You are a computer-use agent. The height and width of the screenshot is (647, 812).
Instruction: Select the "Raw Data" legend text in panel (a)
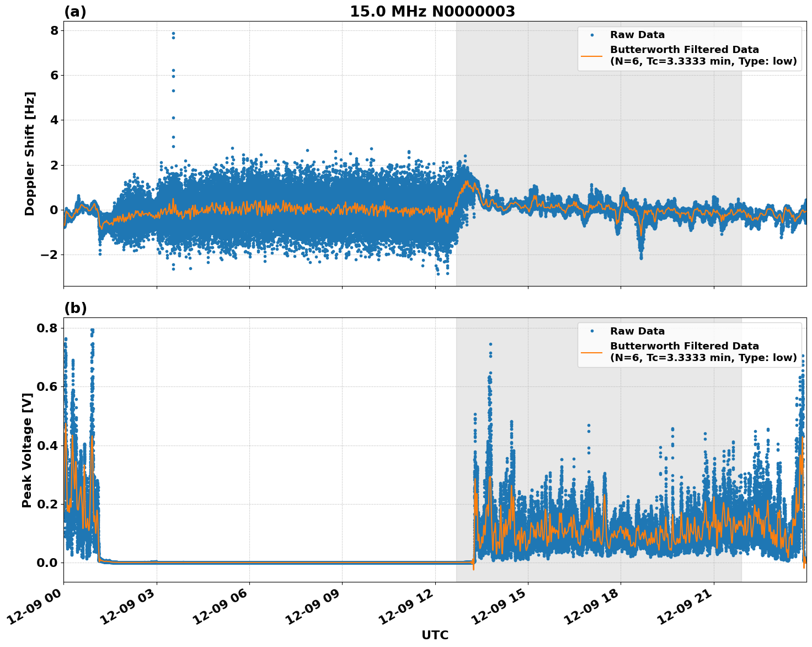pos(637,35)
